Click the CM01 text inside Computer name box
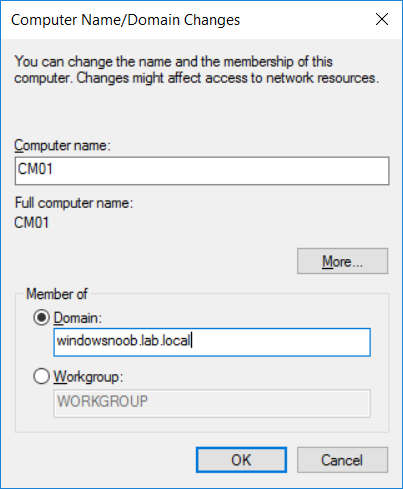This screenshot has width=403, height=489. (x=35, y=169)
